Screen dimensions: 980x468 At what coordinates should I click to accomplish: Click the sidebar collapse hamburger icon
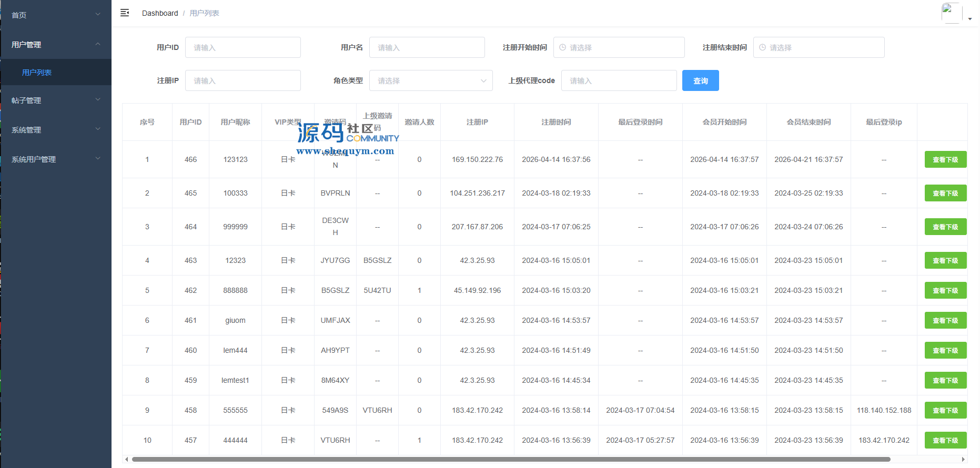pyautogui.click(x=125, y=13)
